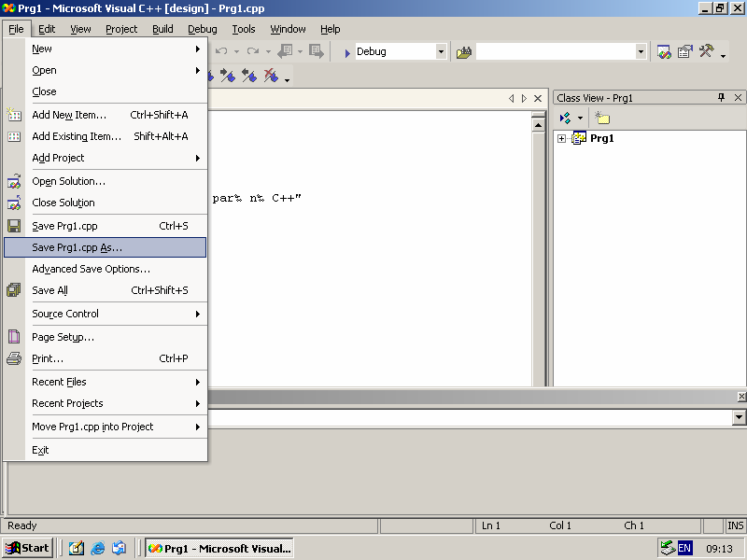Click the Prg1 project icon in Class View
Image resolution: width=747 pixels, height=560 pixels.
click(579, 138)
